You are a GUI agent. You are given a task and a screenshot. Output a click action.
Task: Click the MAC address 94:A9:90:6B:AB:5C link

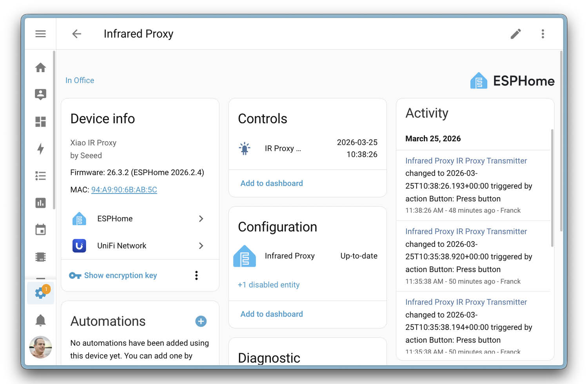click(x=124, y=189)
